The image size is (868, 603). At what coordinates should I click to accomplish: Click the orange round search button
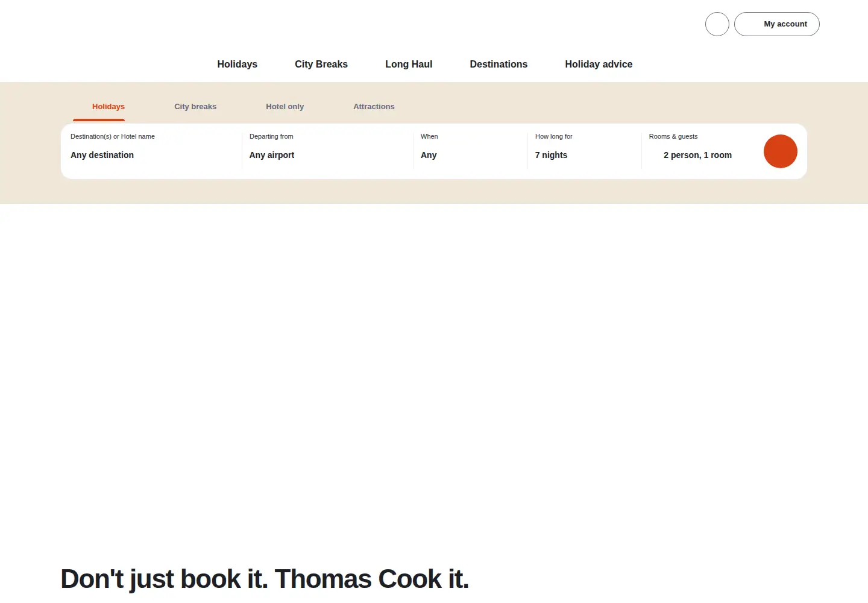[780, 151]
